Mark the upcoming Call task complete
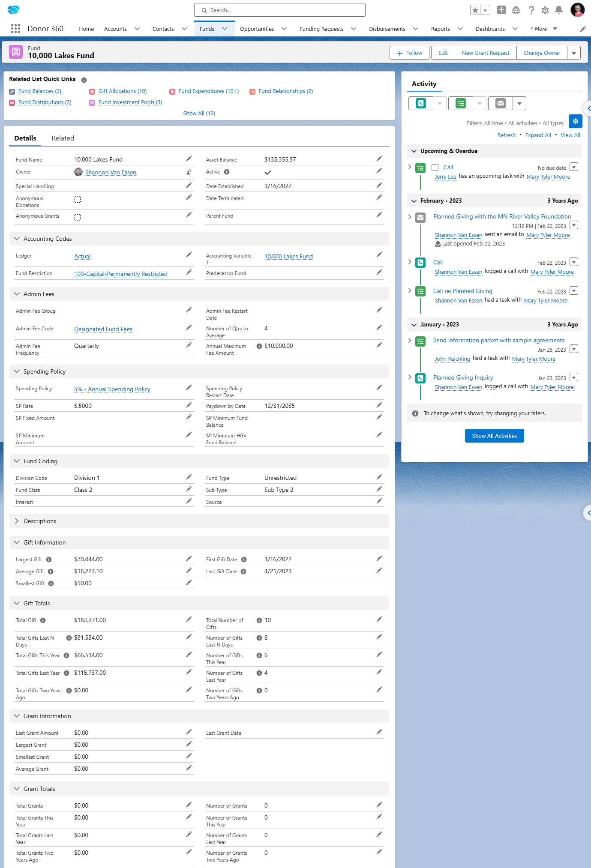The width and height of the screenshot is (591, 868). (435, 168)
